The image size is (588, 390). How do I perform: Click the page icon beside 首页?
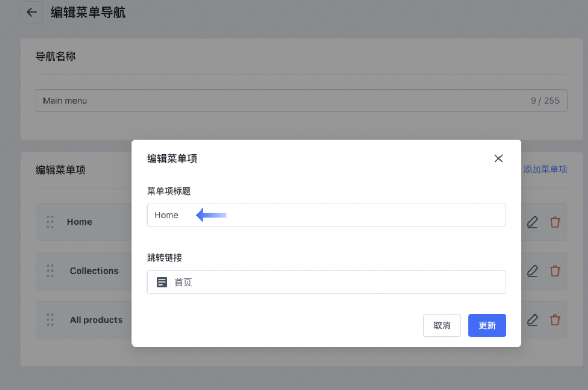tap(161, 282)
